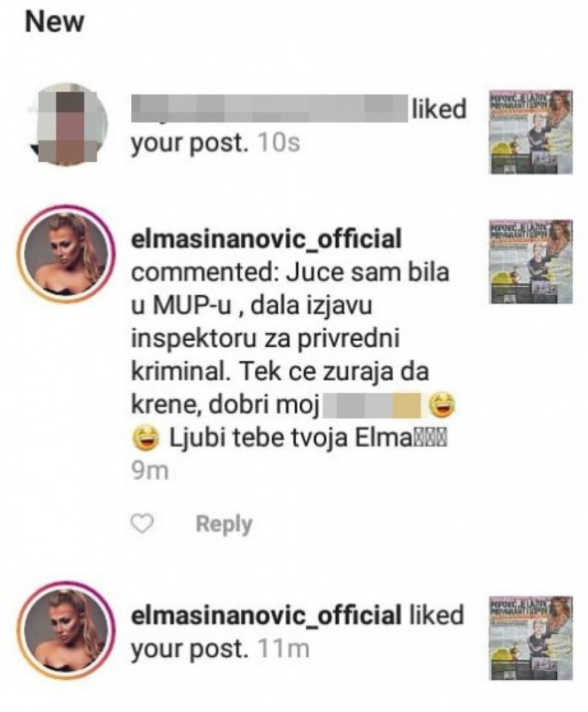Open elmasinanovic_official avatar in the 11m like notification
Image resolution: width=588 pixels, height=712 pixels.
click(66, 631)
